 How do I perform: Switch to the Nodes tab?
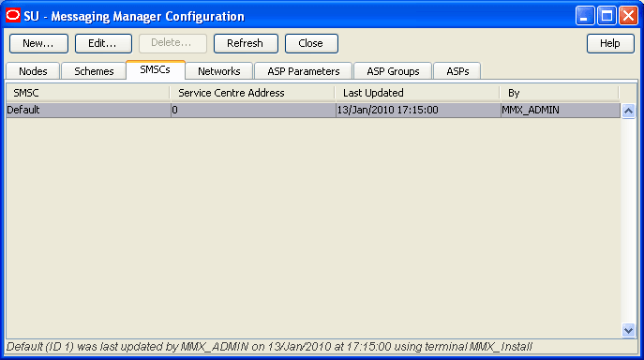[33, 71]
